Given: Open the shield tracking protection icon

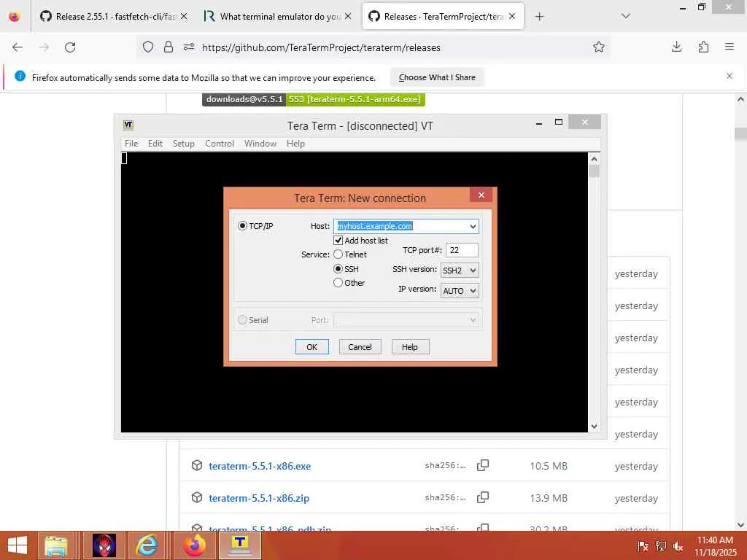Looking at the screenshot, I should coord(148,47).
